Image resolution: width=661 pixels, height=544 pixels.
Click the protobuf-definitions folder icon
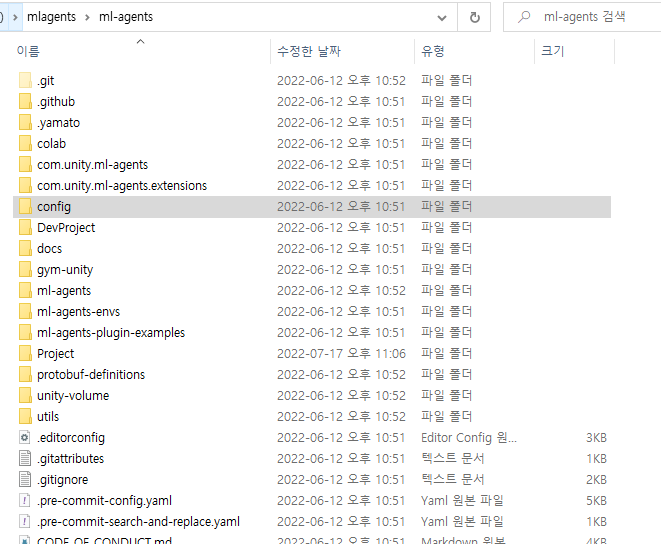pos(25,374)
